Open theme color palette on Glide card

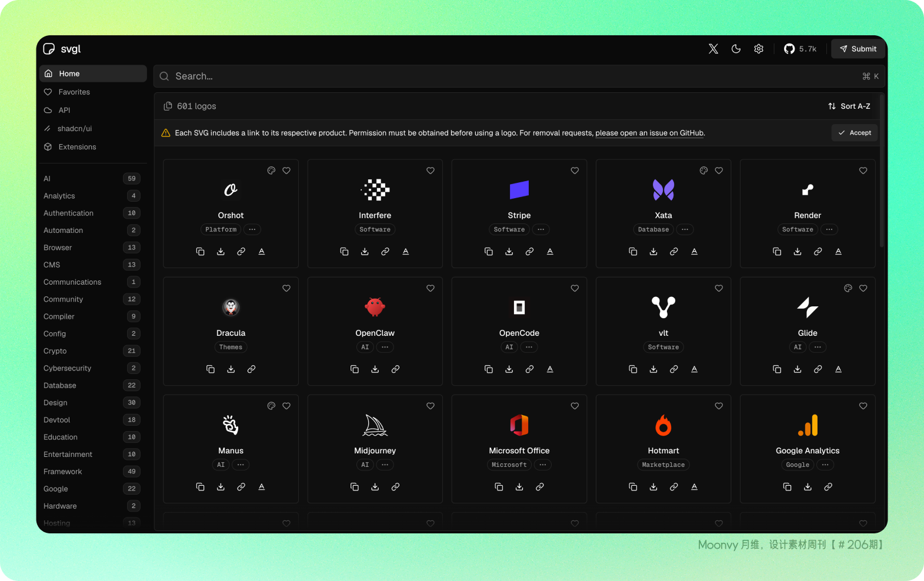pos(848,288)
